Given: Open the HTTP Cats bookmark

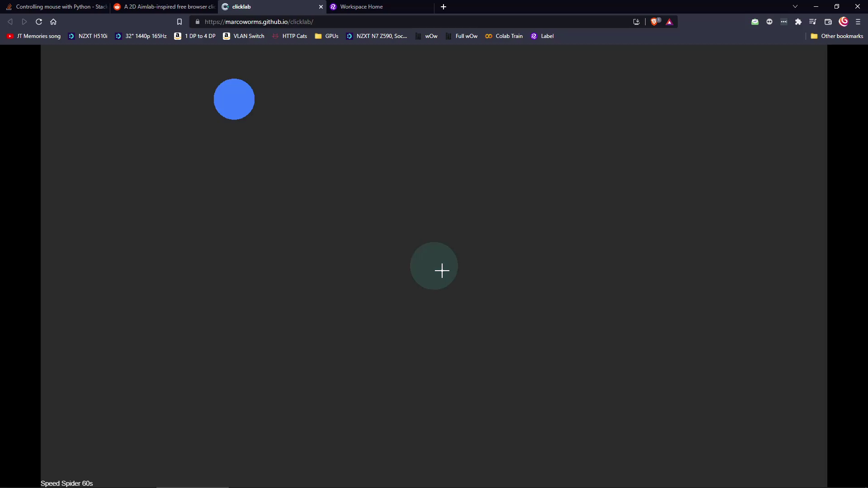Looking at the screenshot, I should pos(294,36).
